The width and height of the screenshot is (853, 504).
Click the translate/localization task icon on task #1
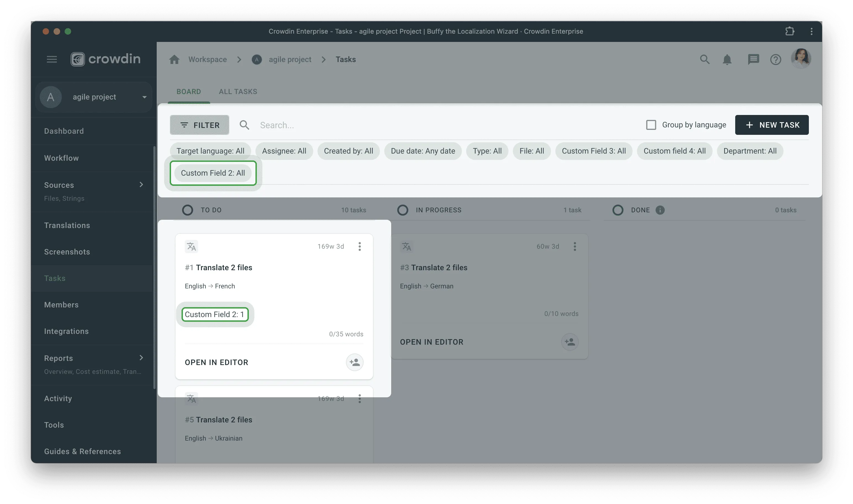(192, 246)
